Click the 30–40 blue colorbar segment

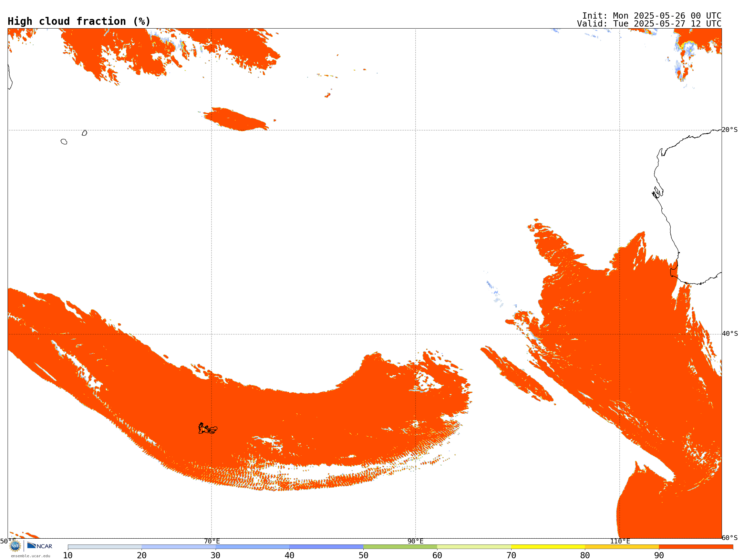[x=252, y=547]
